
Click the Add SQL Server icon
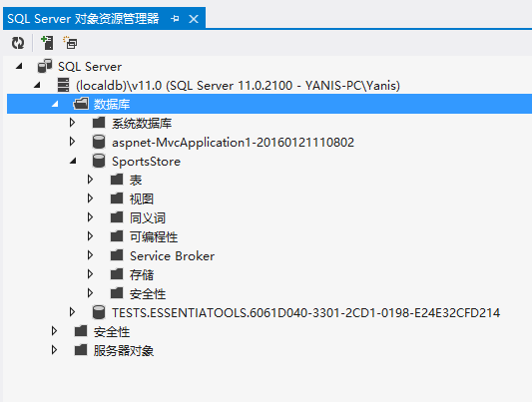pyautogui.click(x=47, y=43)
